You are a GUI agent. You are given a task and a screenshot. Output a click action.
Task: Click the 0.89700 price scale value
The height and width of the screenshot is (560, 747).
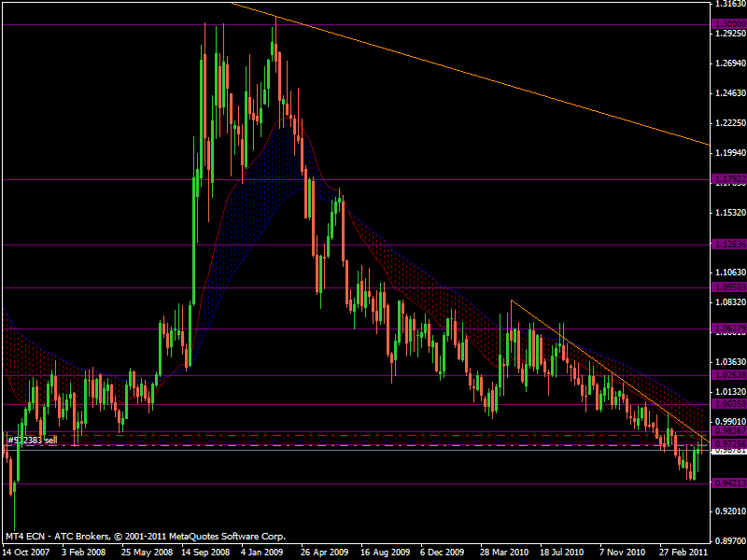coord(730,541)
